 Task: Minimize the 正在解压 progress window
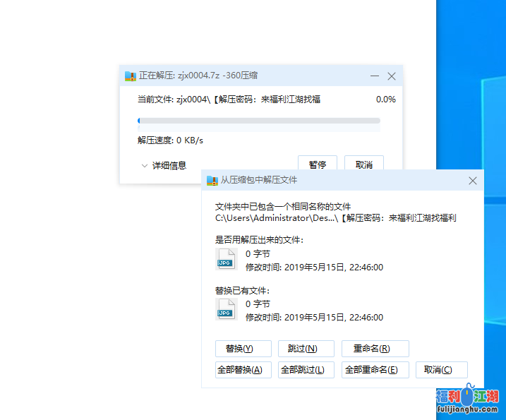click(x=374, y=76)
